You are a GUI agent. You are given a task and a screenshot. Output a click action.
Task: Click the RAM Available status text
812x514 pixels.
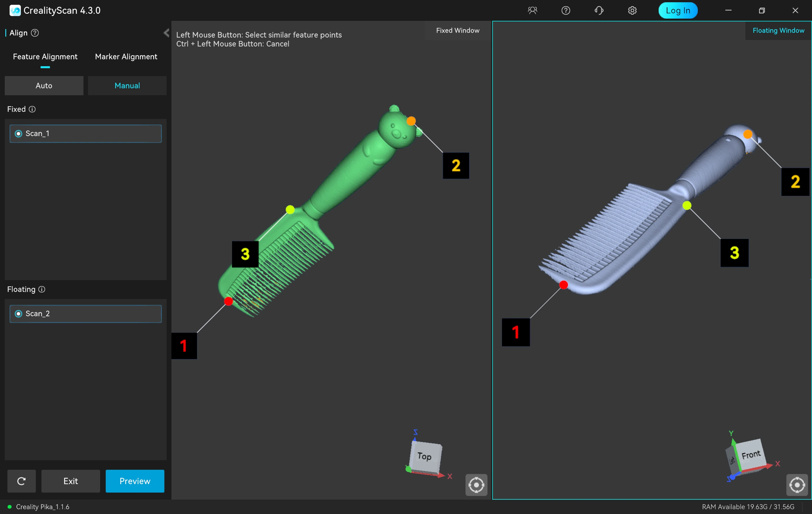pyautogui.click(x=748, y=507)
